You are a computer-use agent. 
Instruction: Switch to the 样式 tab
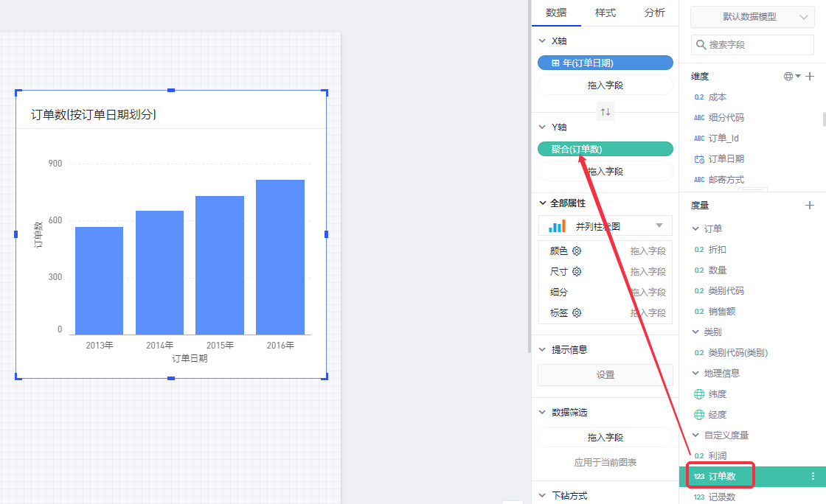click(605, 13)
